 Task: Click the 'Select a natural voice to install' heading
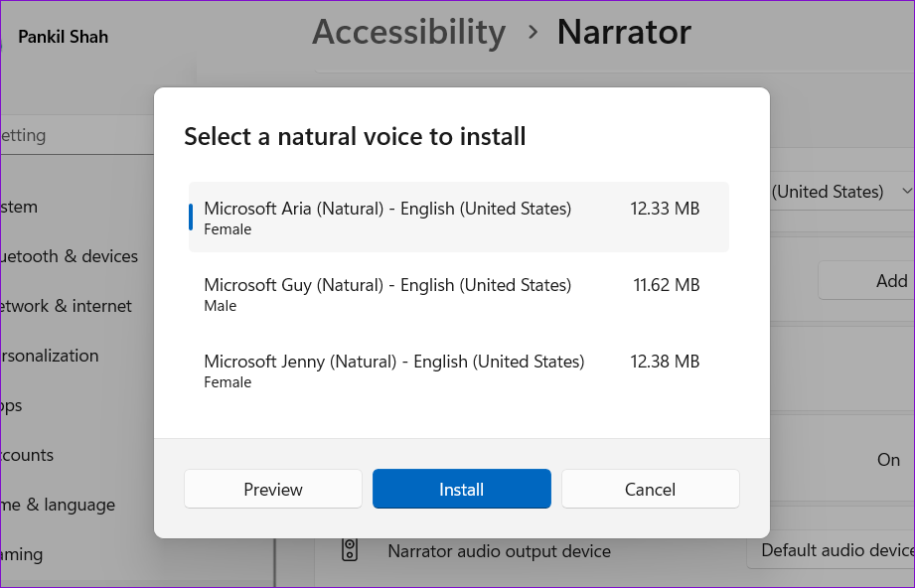click(355, 136)
